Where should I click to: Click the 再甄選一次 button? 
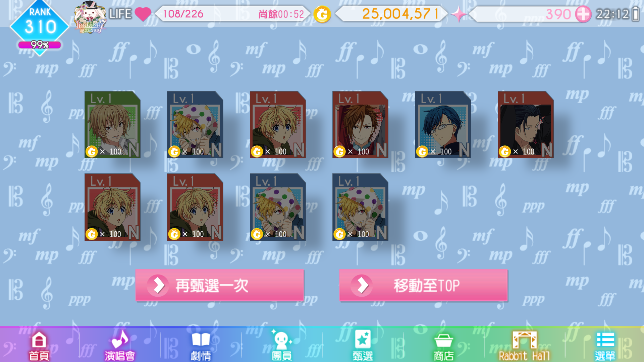click(220, 285)
